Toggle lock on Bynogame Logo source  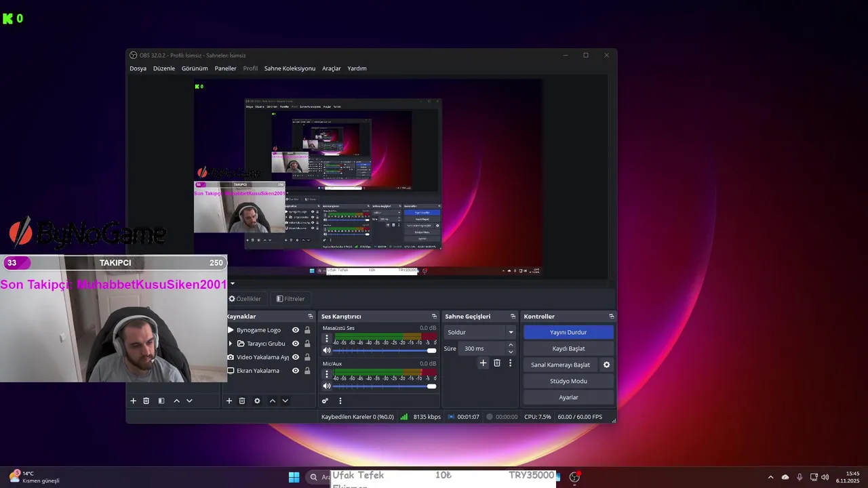point(307,330)
